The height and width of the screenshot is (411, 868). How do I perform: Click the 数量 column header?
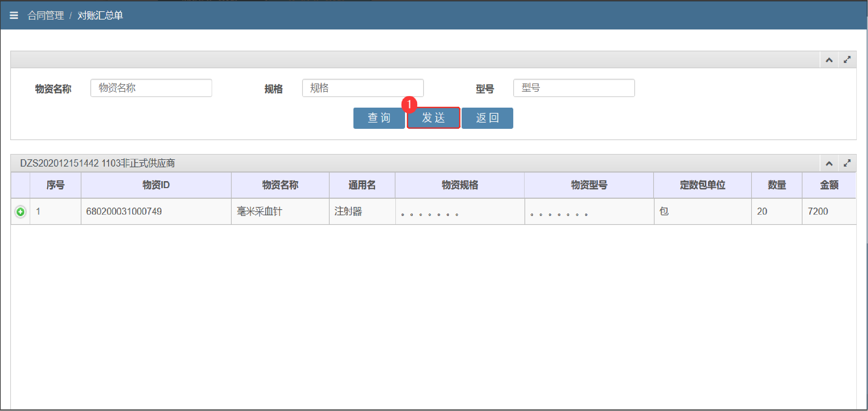click(x=777, y=185)
